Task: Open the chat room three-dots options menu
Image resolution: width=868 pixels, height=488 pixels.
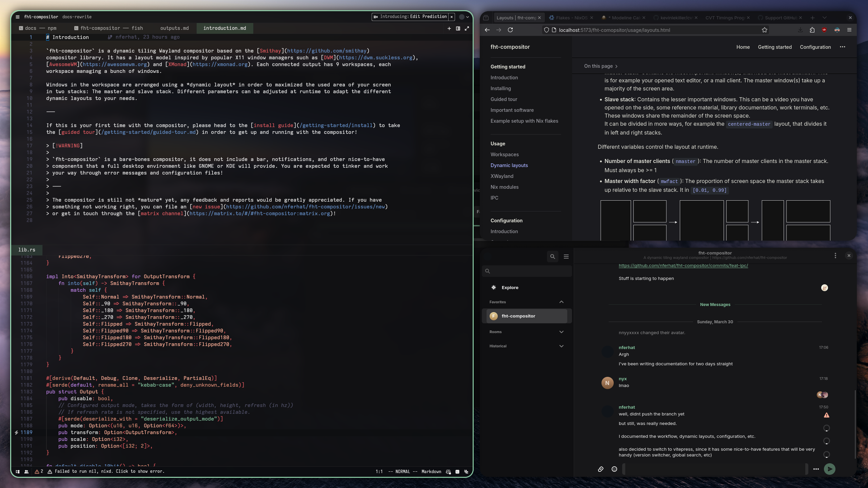Action: [835, 256]
